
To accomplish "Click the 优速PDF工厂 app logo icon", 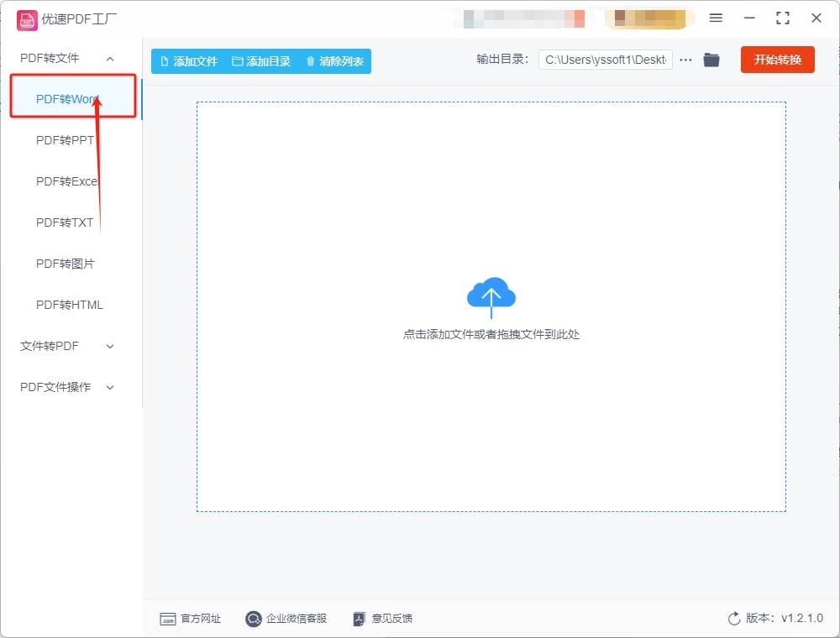I will pos(27,20).
